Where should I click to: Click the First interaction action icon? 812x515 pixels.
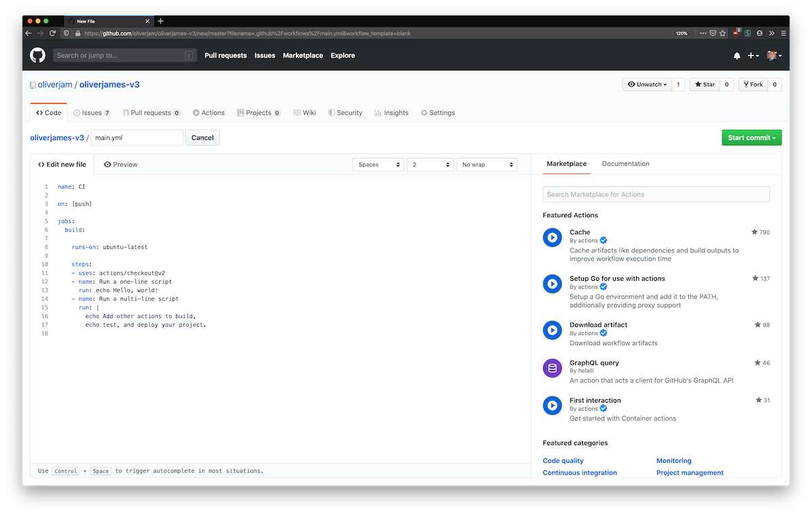click(x=552, y=405)
